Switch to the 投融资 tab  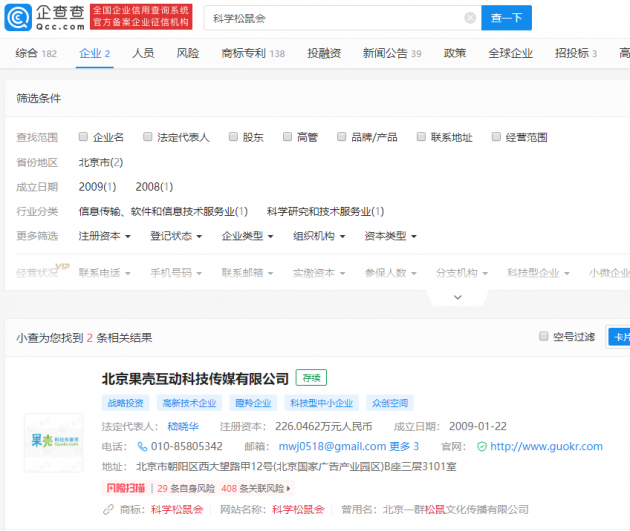click(x=324, y=53)
